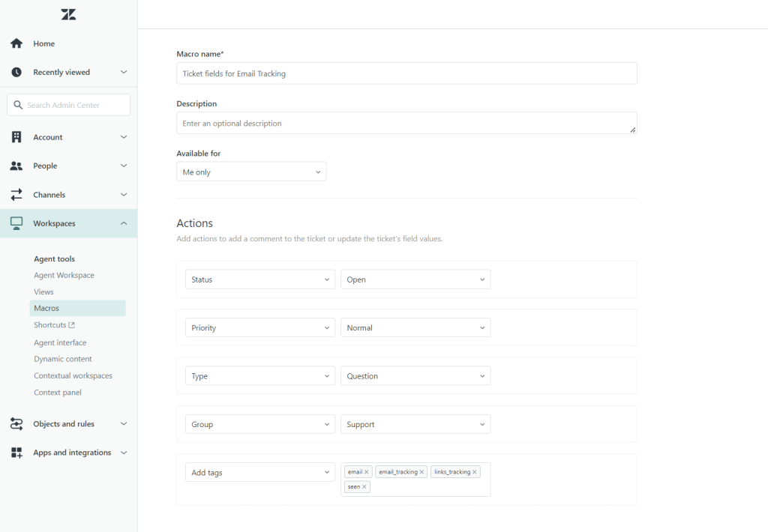Image resolution: width=768 pixels, height=532 pixels.
Task: Open the Shortcuts external link
Action: tap(54, 324)
